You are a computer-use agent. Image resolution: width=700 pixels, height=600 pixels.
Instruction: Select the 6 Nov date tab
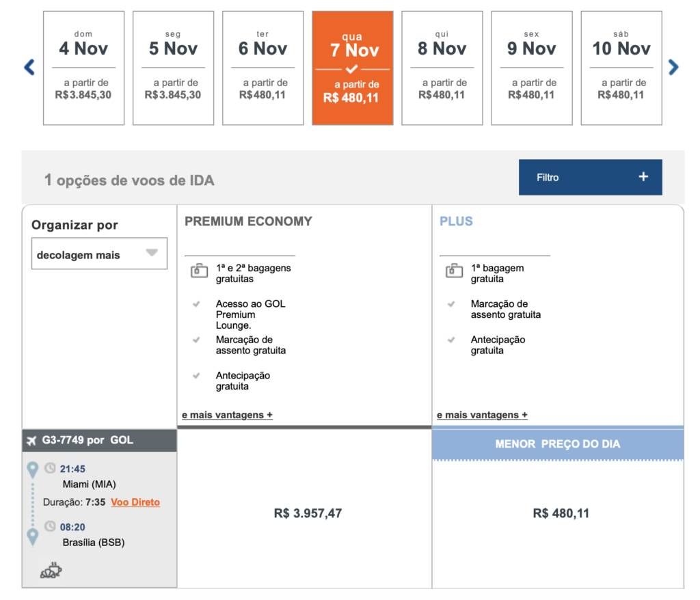pyautogui.click(x=263, y=68)
